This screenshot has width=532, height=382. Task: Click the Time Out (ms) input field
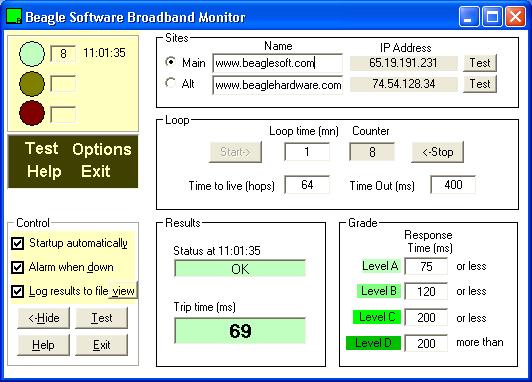coord(453,185)
